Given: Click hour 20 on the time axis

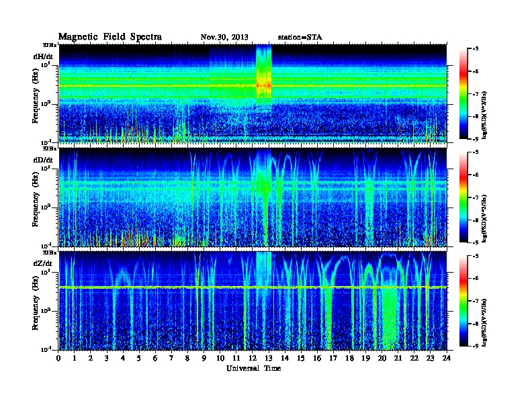Looking at the screenshot, I should click(x=382, y=359).
